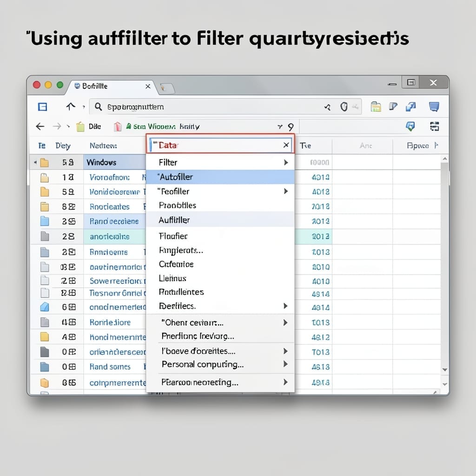
Task: Select the Ronrledore row
Action: (110, 322)
